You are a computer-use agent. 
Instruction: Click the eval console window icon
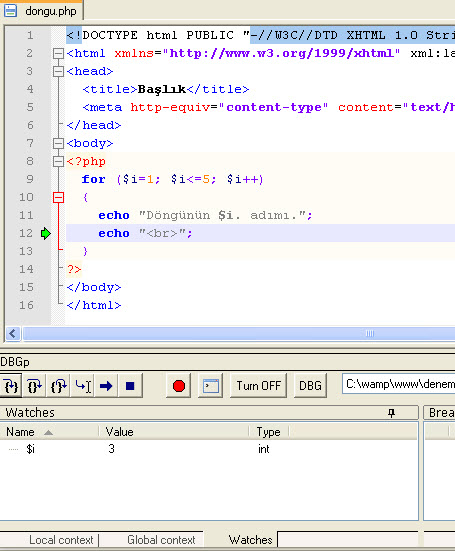coord(210,386)
